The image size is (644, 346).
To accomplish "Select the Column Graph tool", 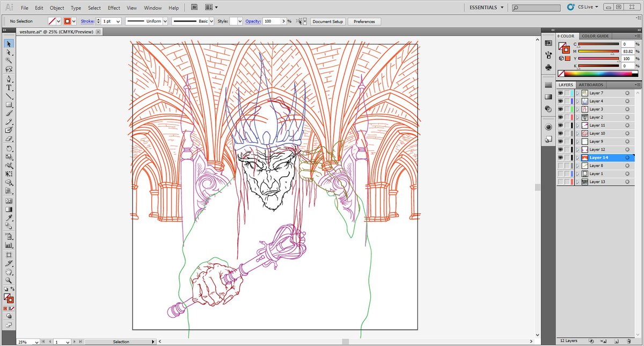I will [9, 244].
